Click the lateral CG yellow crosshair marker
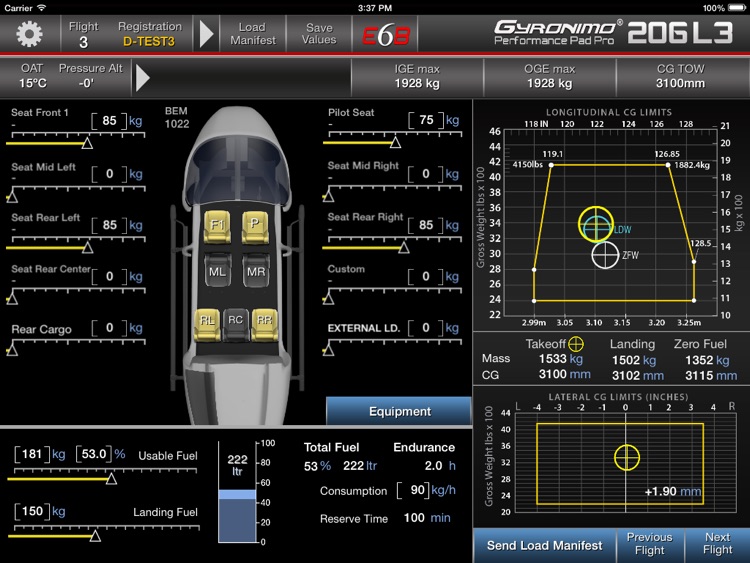 (x=627, y=458)
